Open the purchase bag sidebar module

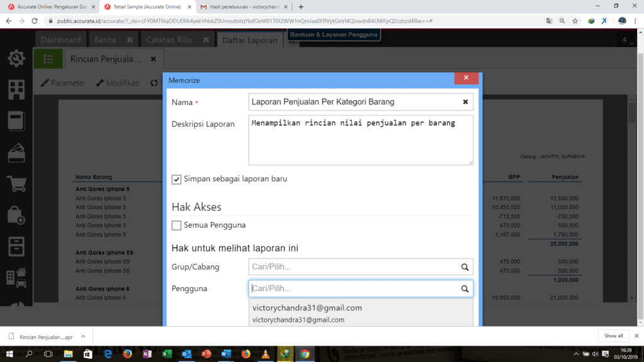click(16, 215)
